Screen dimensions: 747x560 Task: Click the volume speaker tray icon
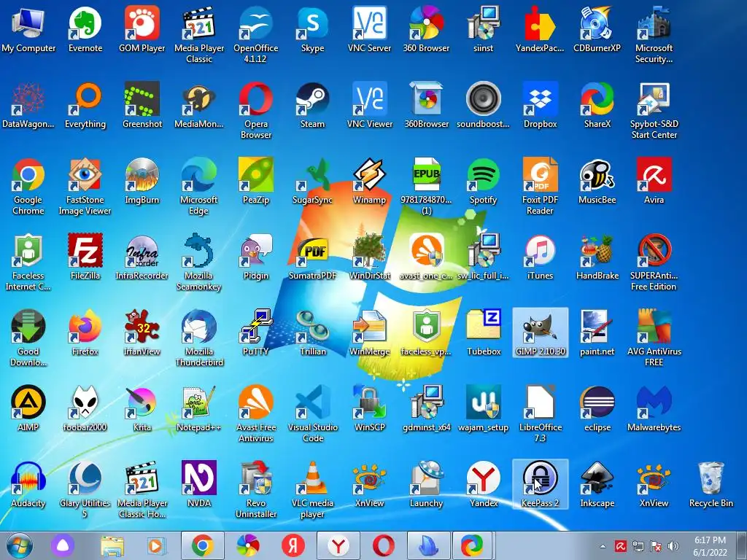673,546
